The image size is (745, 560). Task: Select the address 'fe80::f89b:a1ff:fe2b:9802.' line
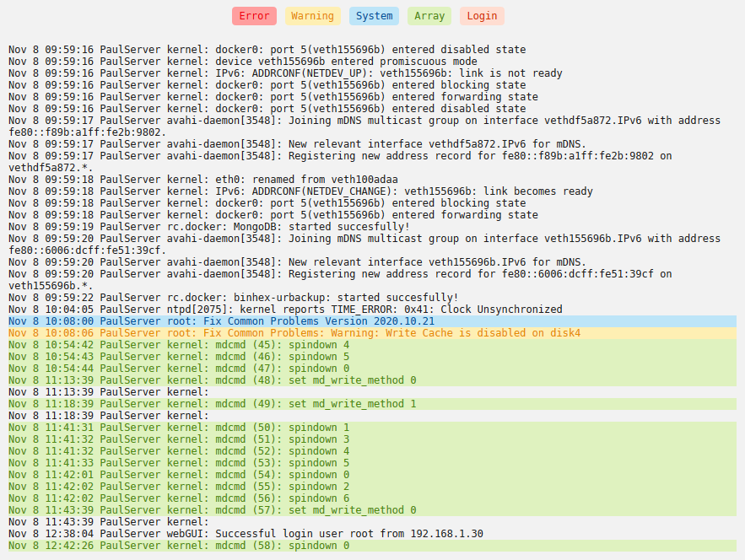(88, 132)
